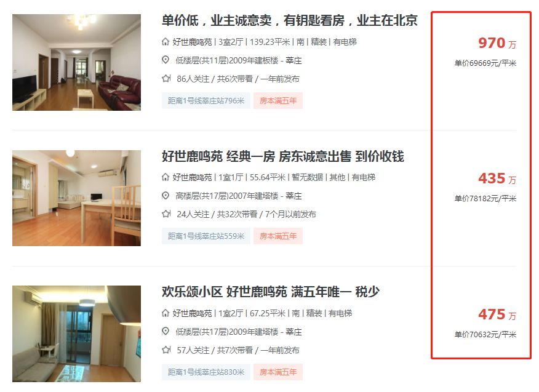
Task: Click the 房本满五年 tag in third listing
Action: [278, 372]
